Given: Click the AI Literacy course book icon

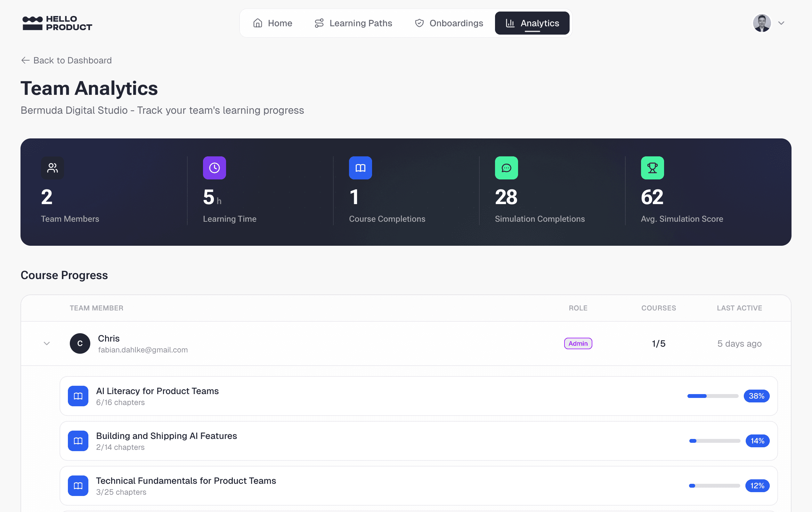Looking at the screenshot, I should tap(78, 396).
